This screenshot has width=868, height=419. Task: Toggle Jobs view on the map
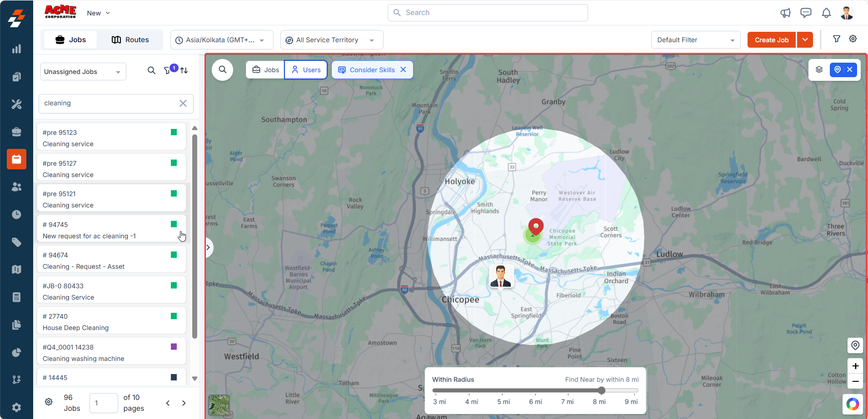(x=265, y=70)
